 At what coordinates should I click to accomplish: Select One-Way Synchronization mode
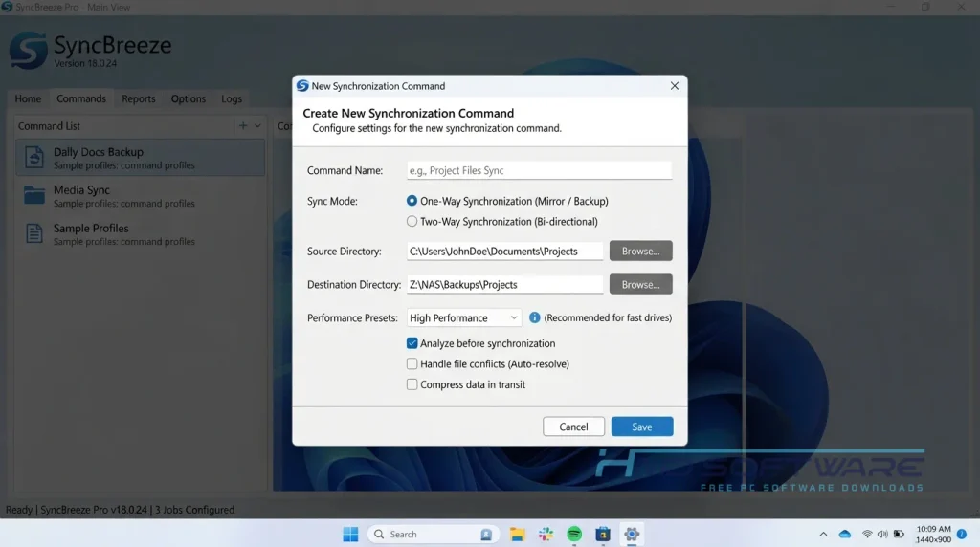[412, 201]
